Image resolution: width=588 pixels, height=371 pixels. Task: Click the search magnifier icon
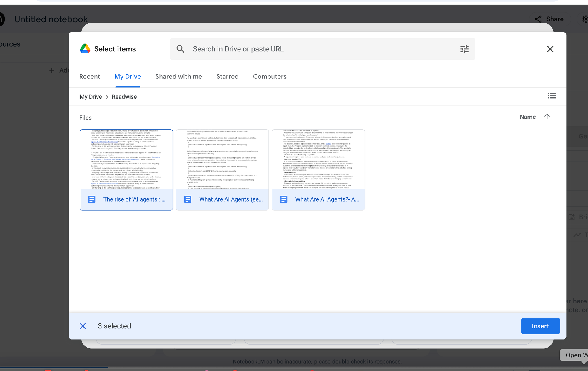(180, 49)
